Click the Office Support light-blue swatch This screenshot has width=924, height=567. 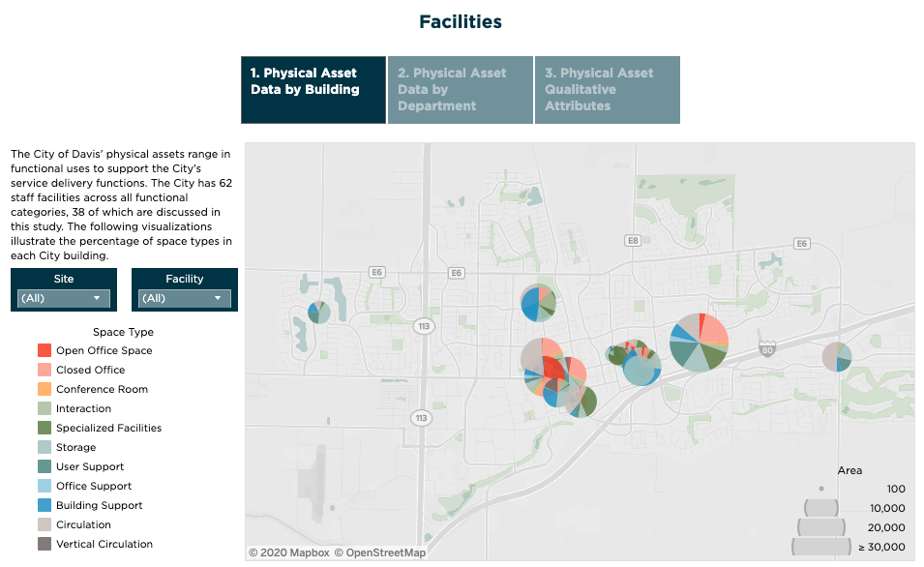45,487
